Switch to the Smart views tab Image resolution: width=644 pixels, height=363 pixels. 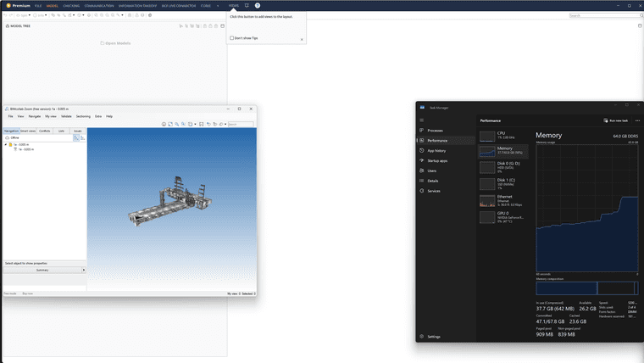point(28,131)
